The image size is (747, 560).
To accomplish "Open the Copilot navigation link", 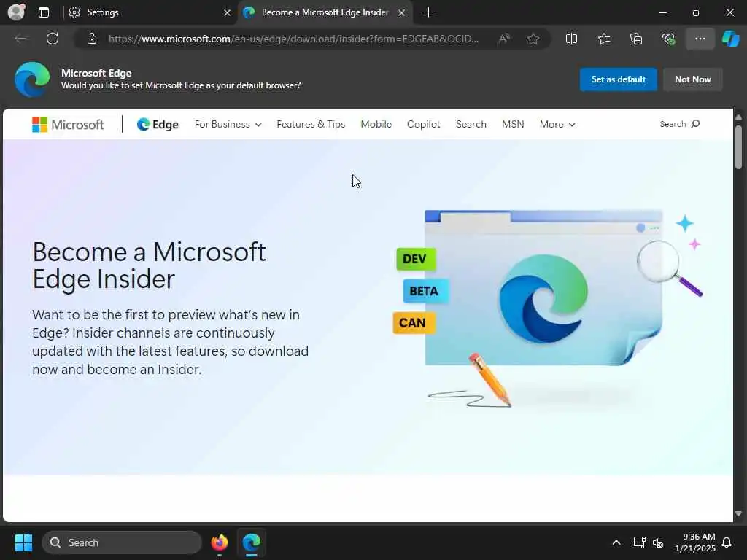I will 424,124.
